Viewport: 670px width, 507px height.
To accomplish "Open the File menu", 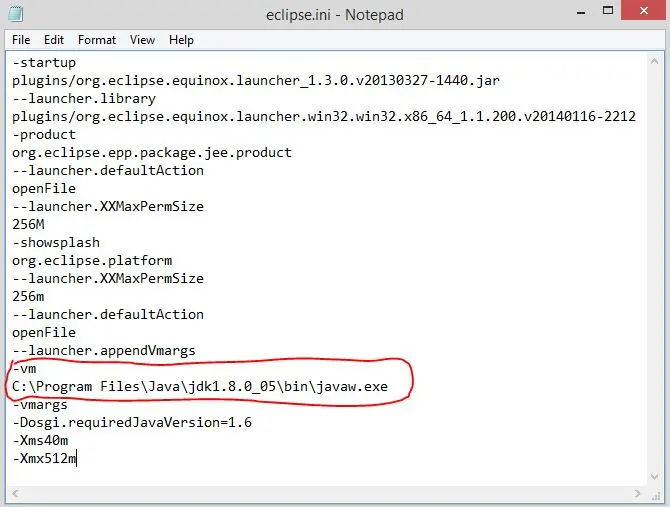I will pyautogui.click(x=21, y=40).
